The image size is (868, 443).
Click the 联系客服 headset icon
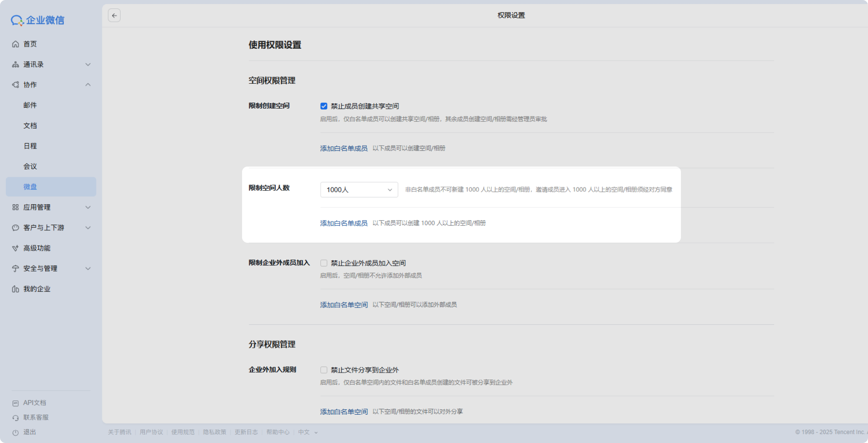tap(16, 418)
